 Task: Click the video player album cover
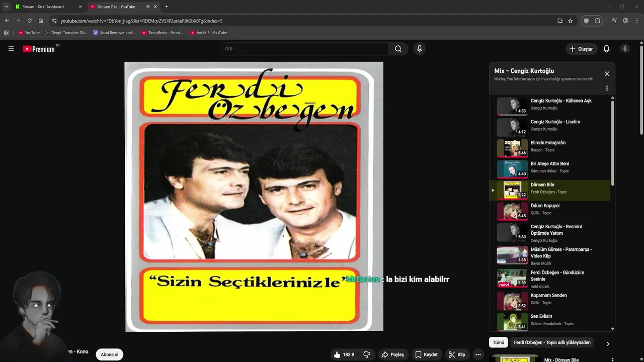[x=254, y=197]
